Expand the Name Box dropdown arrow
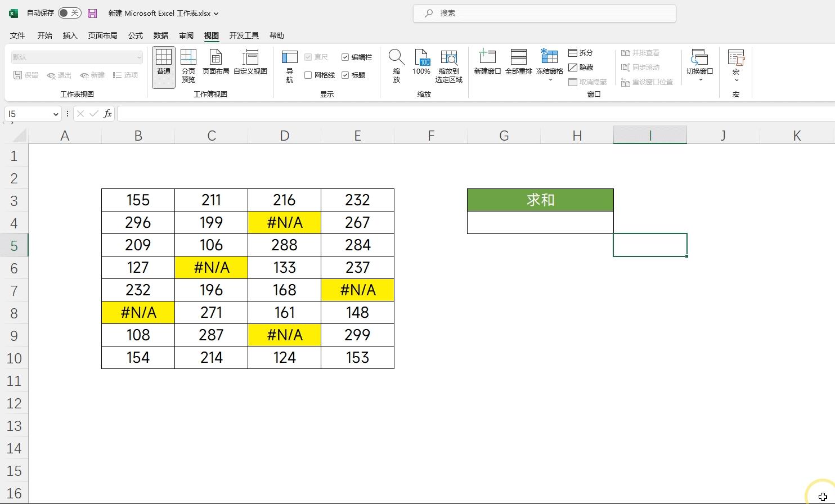The image size is (835, 504). tap(56, 114)
